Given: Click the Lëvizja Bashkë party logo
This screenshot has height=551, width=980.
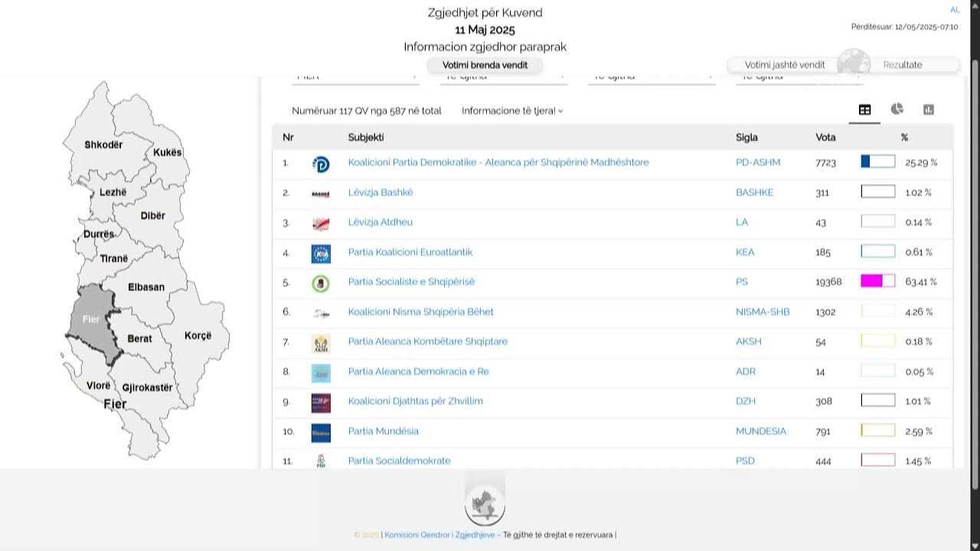Looking at the screenshot, I should click(321, 194).
